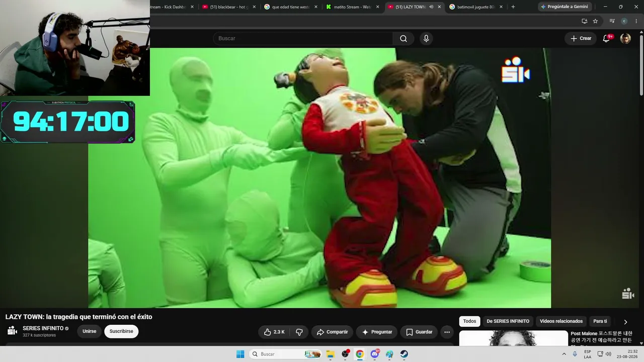Open Discord from the taskbar
Image resolution: width=644 pixels, height=362 pixels.
(375, 354)
